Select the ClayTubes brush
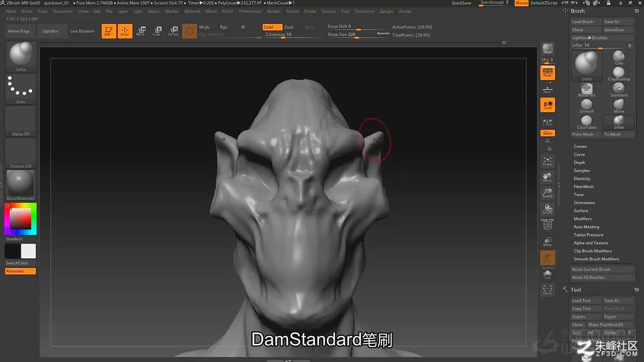Viewport: 644px width, 362px height. 587,122
